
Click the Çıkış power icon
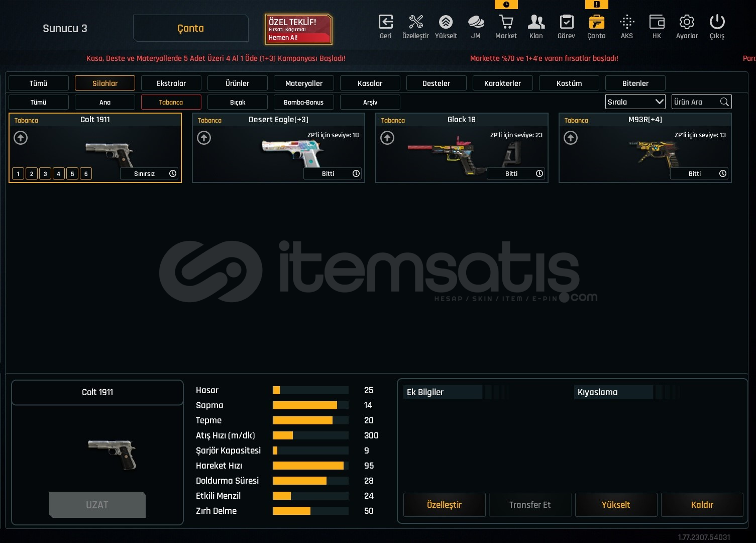[x=717, y=22]
